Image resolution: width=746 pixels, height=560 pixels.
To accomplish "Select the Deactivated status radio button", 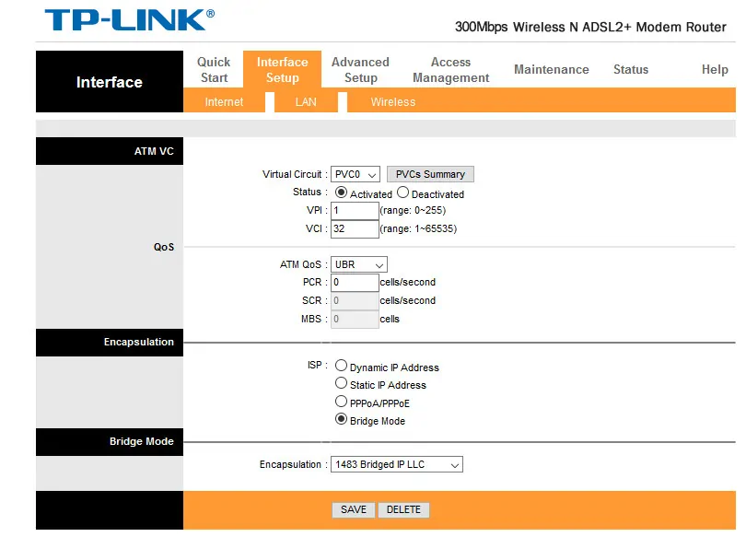I will 403,192.
